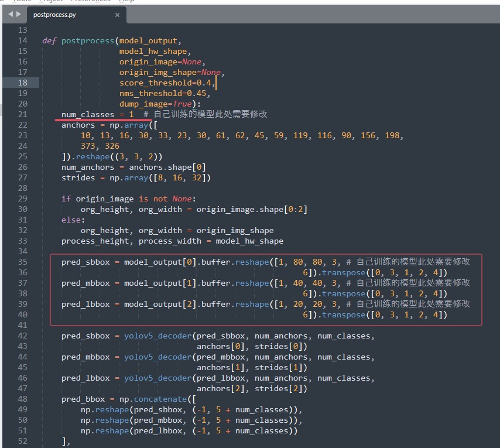Click the def keyword on line 14
The height and width of the screenshot is (448, 500).
tap(49, 41)
